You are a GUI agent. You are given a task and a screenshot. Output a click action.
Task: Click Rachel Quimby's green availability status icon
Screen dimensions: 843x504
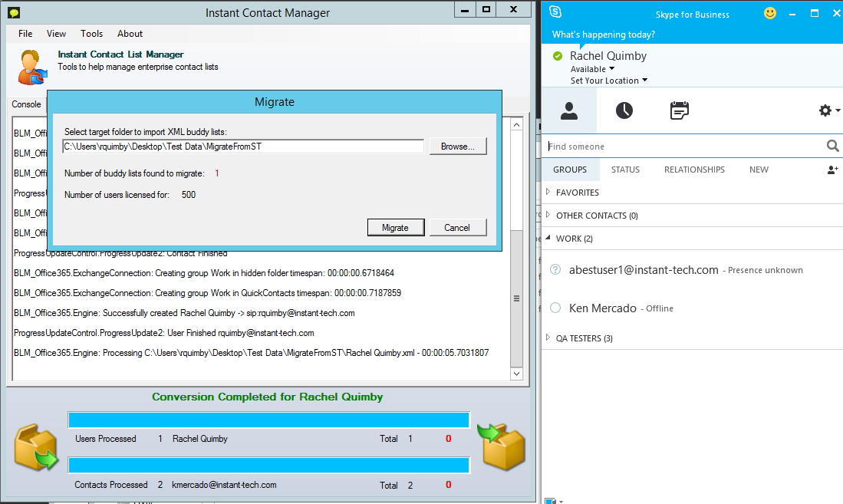(558, 56)
